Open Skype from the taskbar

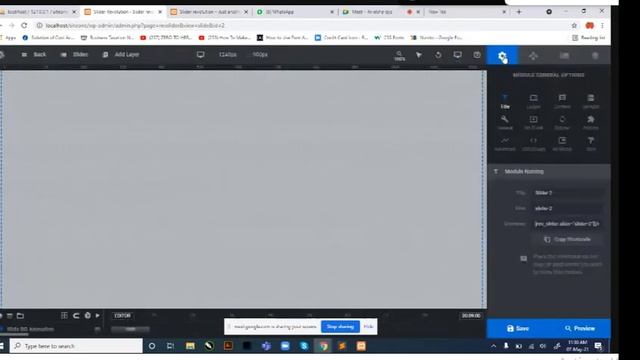[x=304, y=346]
